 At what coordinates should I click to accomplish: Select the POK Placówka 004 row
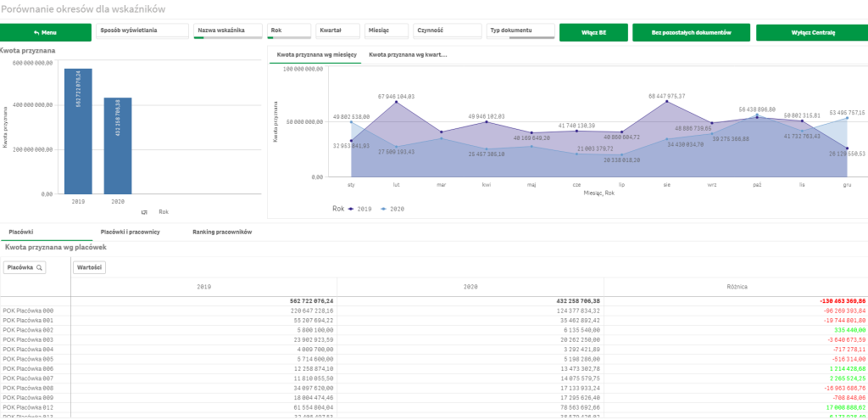point(434,350)
